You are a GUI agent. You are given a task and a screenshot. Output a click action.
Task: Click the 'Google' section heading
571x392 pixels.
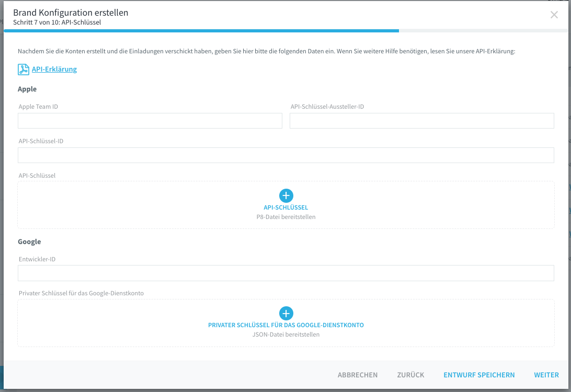[29, 241]
